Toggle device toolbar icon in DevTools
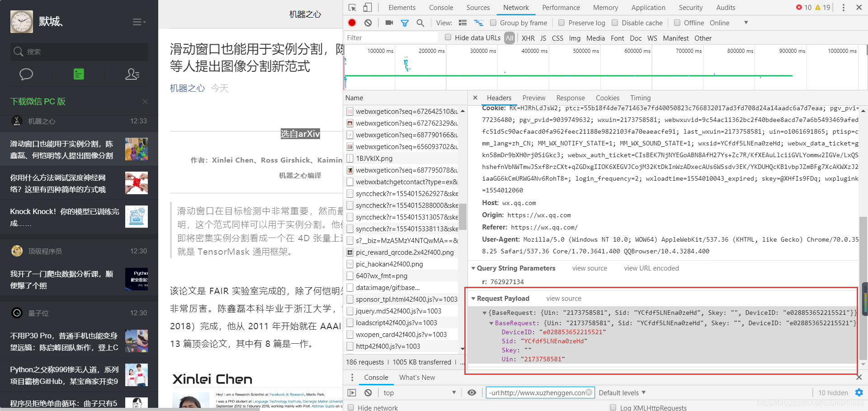The height and width of the screenshot is (411, 868). pyautogui.click(x=368, y=8)
